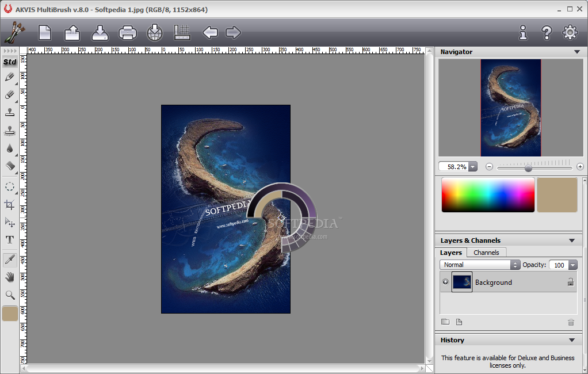Zoom in with the plus button
This screenshot has width=588, height=374.
[580, 166]
